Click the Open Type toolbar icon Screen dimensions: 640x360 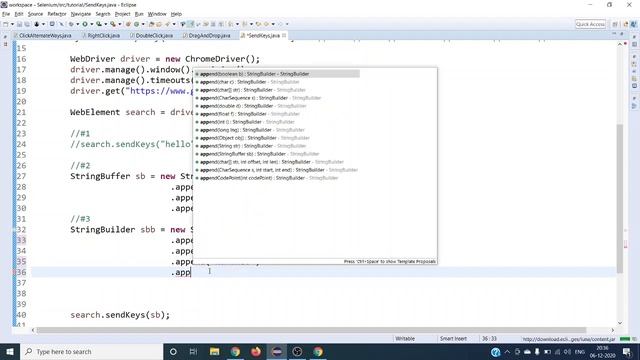(151, 24)
